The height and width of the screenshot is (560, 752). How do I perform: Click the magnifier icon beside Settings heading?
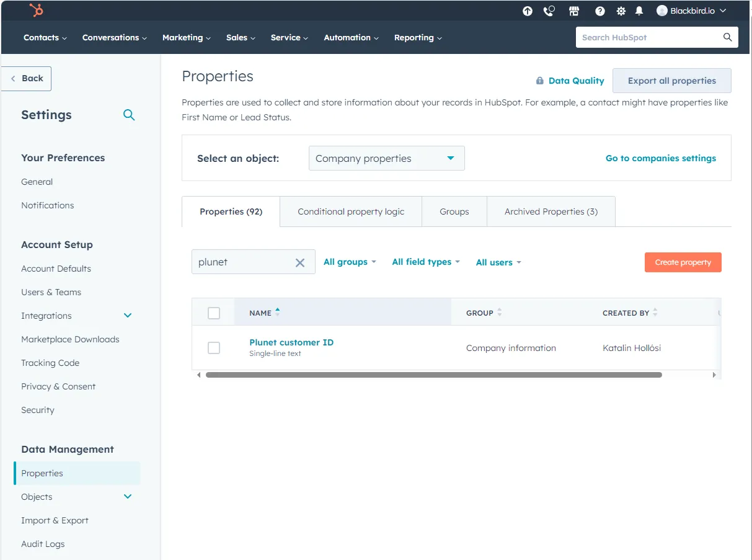click(129, 115)
